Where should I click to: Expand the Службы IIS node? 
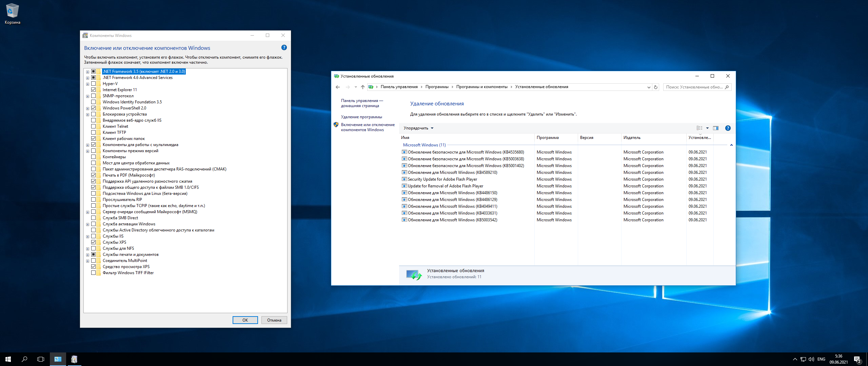(87, 237)
